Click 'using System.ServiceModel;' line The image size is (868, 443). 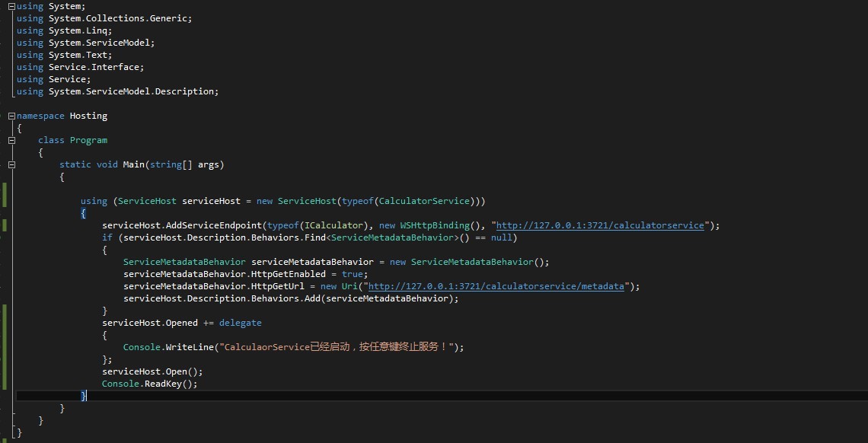86,43
